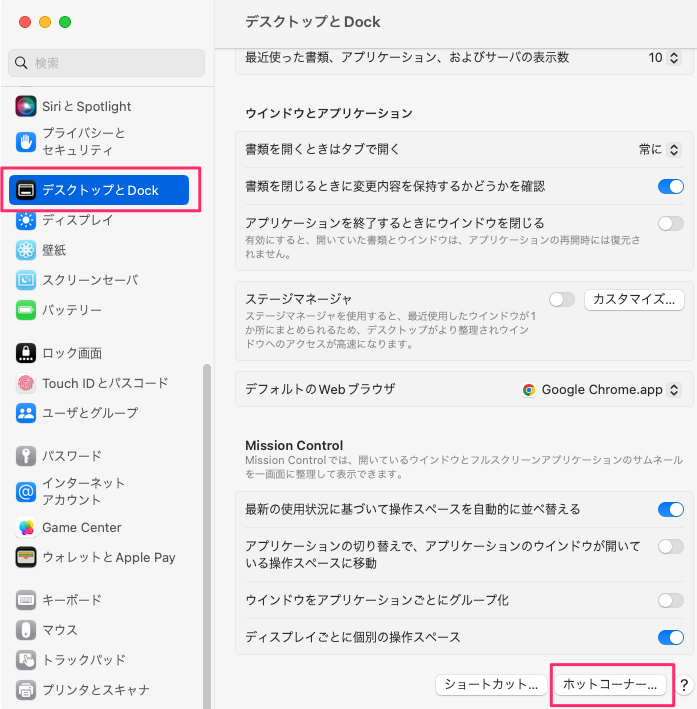Open Touch ID とパスコード fingerprint icon

pyautogui.click(x=26, y=383)
